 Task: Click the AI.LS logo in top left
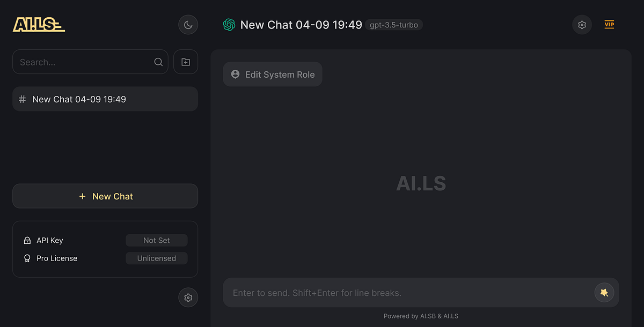(38, 24)
